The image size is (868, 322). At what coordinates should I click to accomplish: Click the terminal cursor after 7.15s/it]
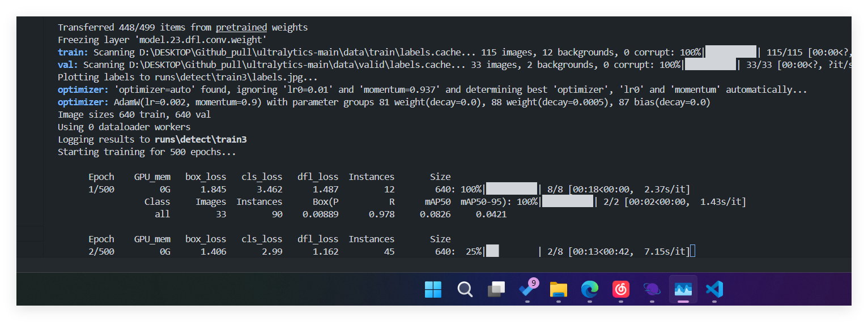(692, 251)
